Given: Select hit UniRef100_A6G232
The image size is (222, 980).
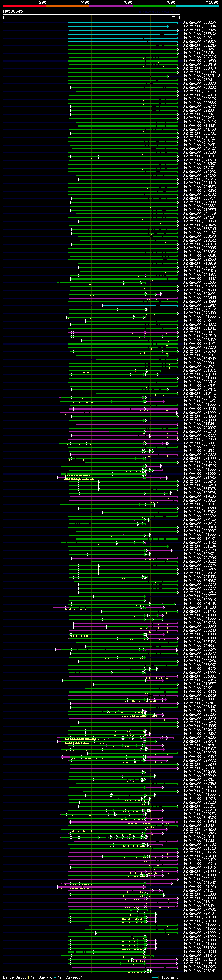Looking at the screenshot, I should (199, 88).
